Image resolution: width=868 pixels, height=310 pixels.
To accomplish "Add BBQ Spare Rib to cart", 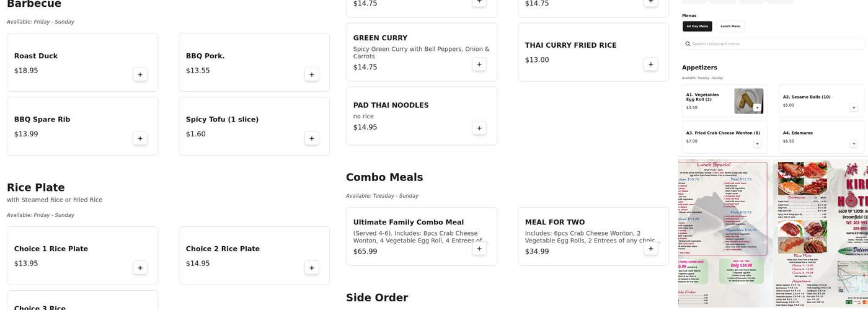I will click(x=140, y=138).
